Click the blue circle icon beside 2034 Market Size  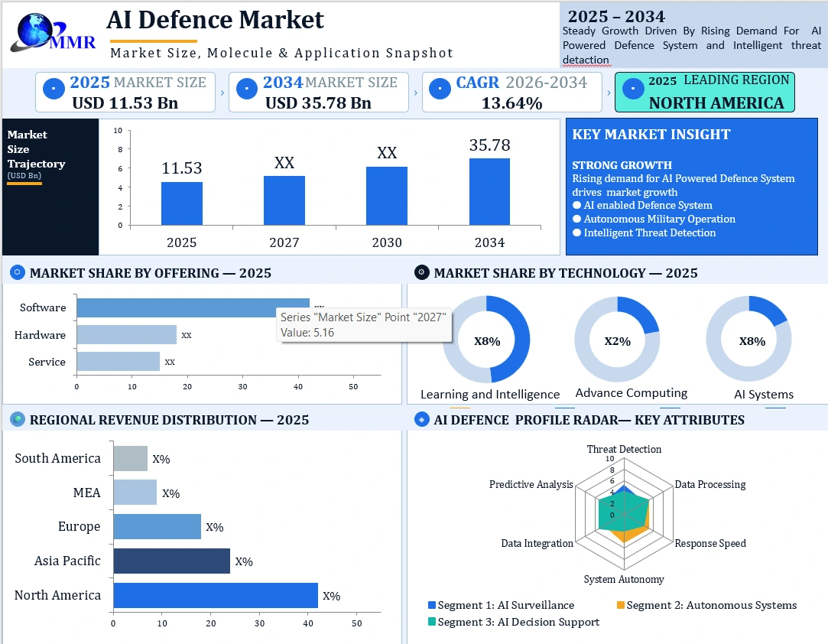tap(247, 89)
